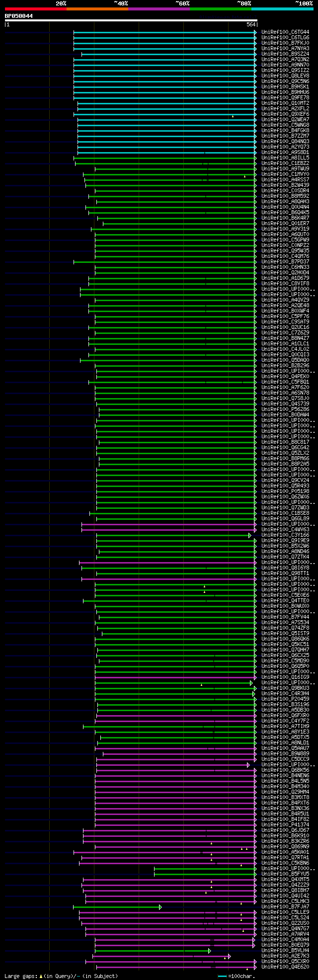This screenshot has height=980, width=318.
Task: Click the UniRef100_C0NPZ2 hit name
Action: click(x=285, y=245)
